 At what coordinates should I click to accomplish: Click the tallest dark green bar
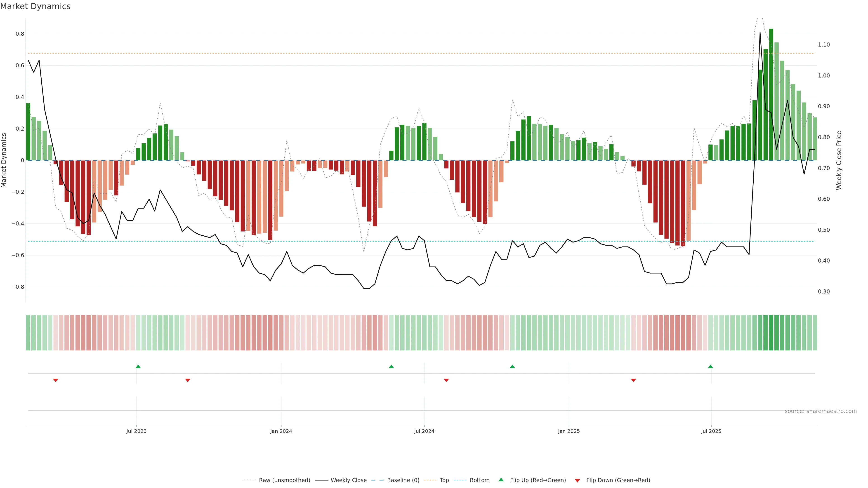pos(771,94)
